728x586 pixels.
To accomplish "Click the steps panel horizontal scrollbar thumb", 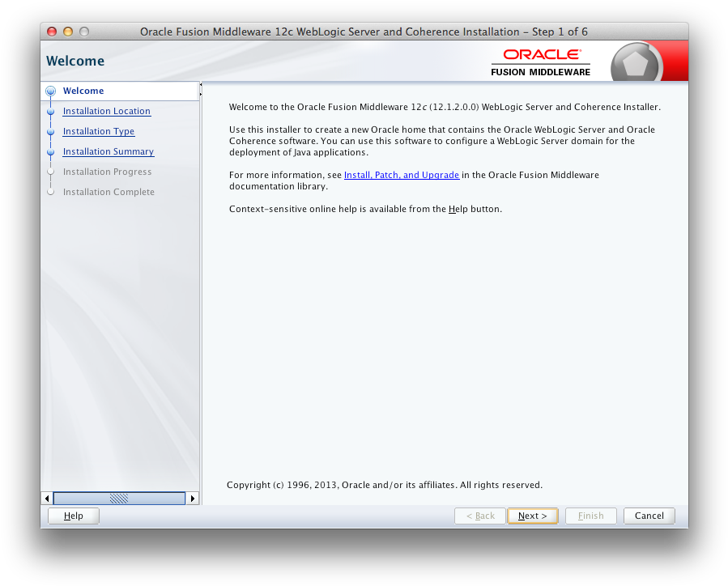I will [119, 499].
